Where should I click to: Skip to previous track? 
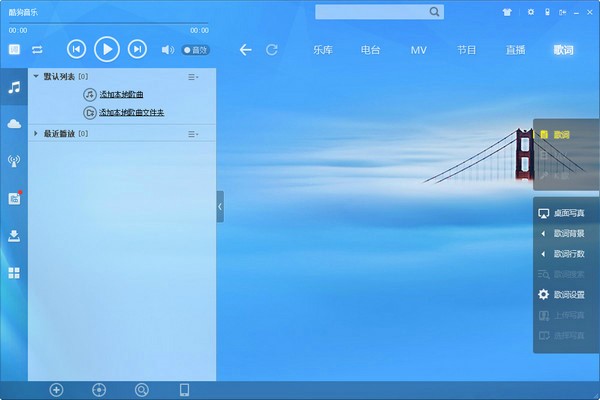(x=76, y=49)
